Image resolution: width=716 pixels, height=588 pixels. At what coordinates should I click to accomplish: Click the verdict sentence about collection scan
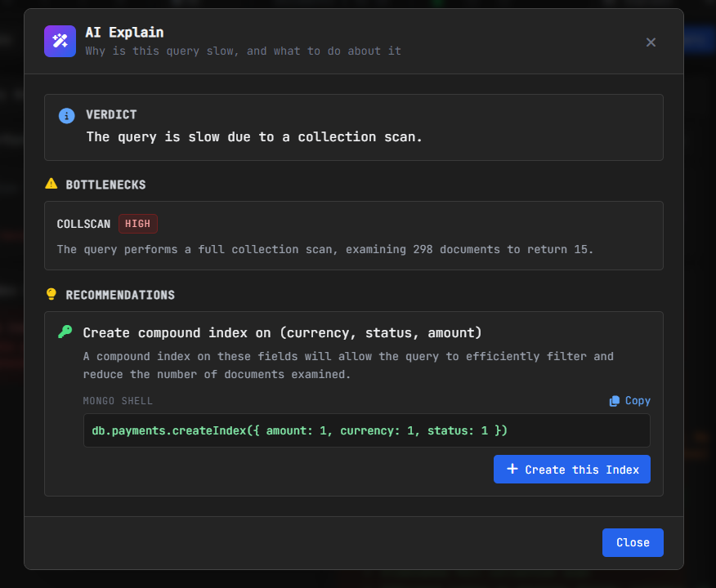[254, 137]
